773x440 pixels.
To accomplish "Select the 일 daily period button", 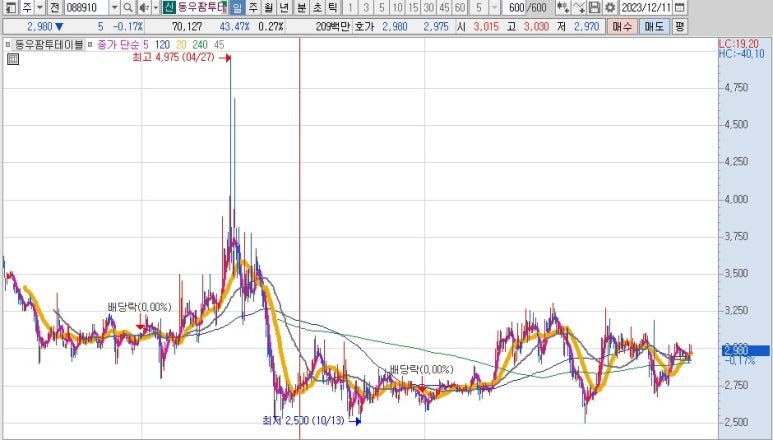I will (x=237, y=7).
